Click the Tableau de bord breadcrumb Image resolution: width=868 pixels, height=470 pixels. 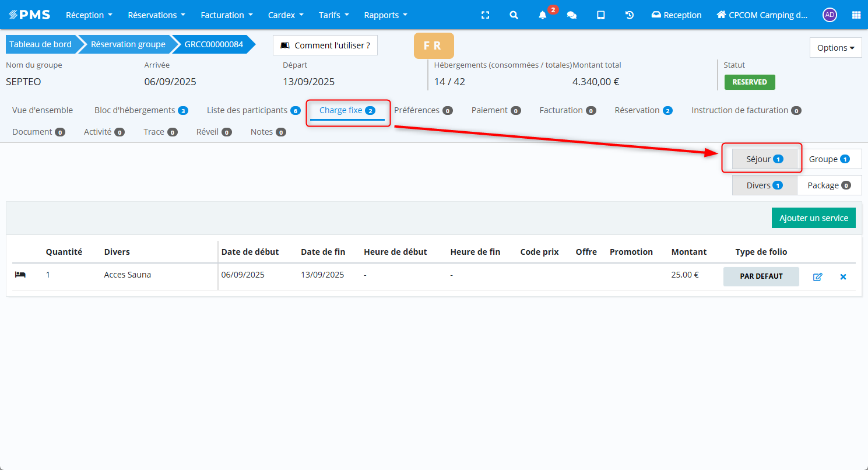pos(40,44)
